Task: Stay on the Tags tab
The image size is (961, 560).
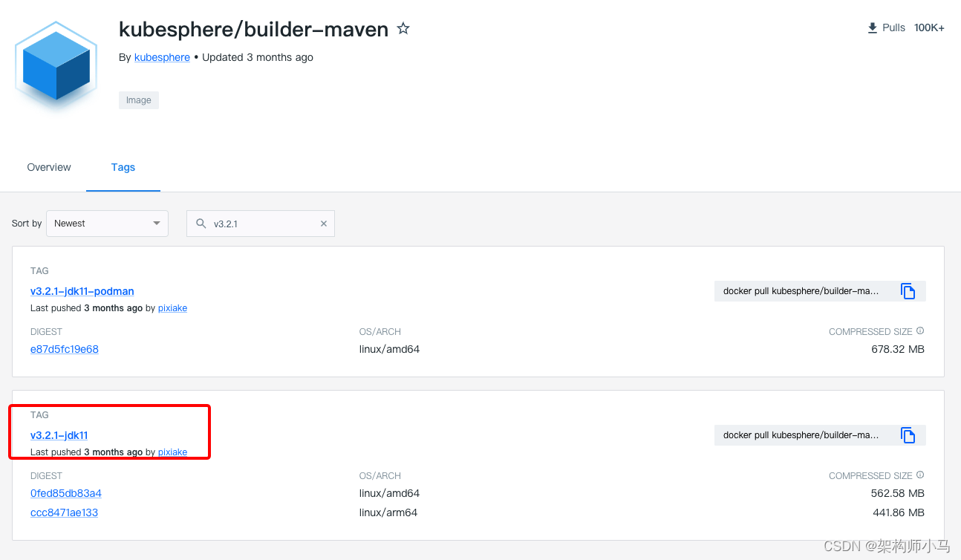Action: [123, 167]
